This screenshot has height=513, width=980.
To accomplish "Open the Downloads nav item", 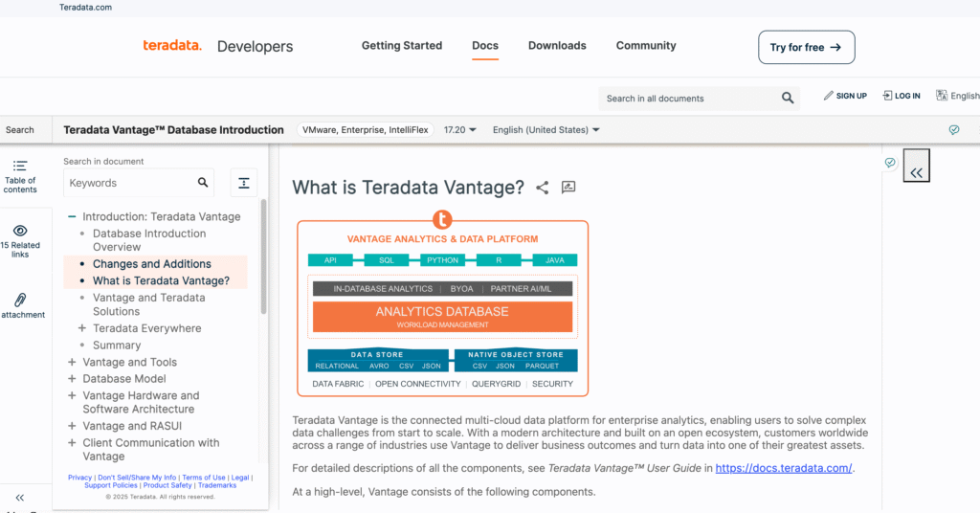I will pos(557,46).
